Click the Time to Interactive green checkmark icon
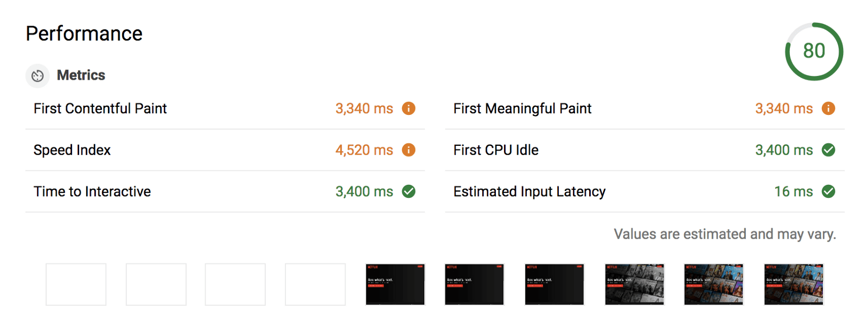The width and height of the screenshot is (868, 328). [x=409, y=191]
